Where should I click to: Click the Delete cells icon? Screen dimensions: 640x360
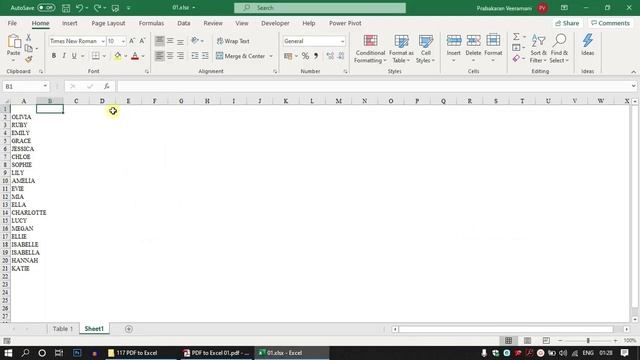473,41
